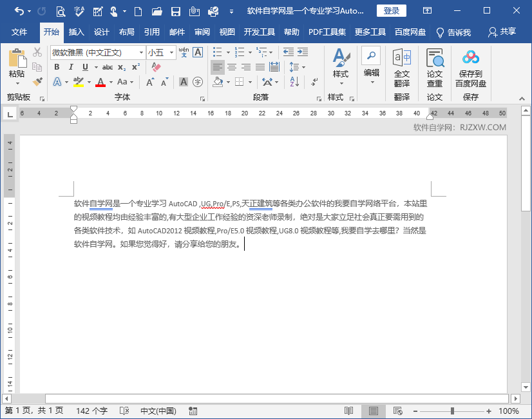This screenshot has width=532, height=419.
Task: Open the full-text translation (全文翻译) tool
Action: (x=401, y=68)
